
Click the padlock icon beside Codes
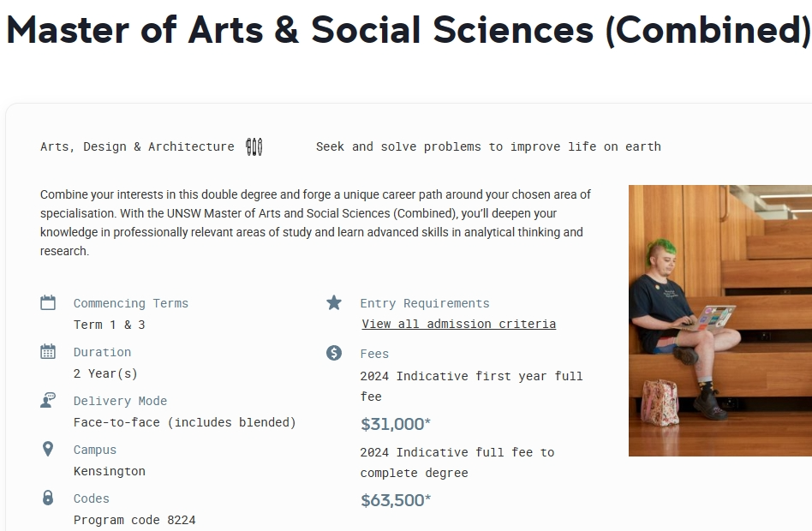[x=48, y=498]
